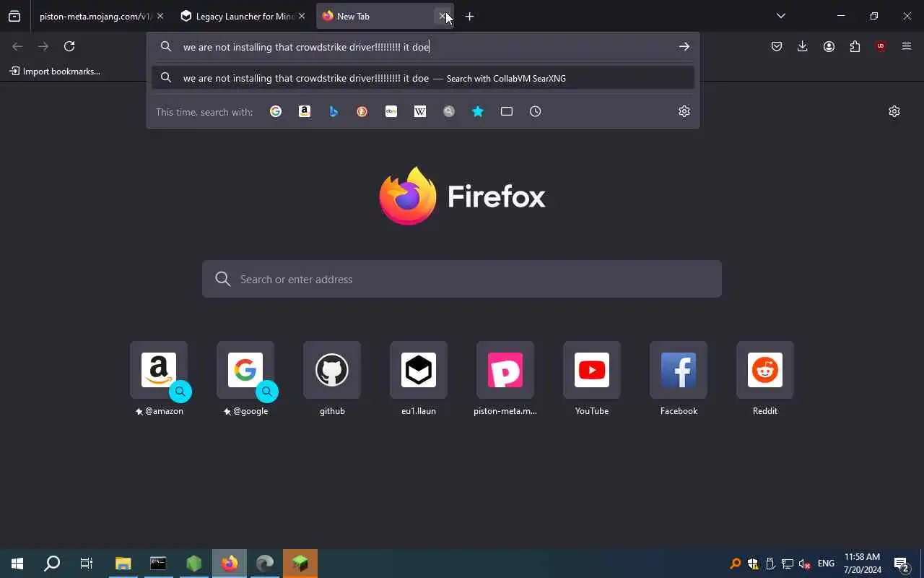
Task: Close the Legacy Launcher tab
Action: [302, 16]
